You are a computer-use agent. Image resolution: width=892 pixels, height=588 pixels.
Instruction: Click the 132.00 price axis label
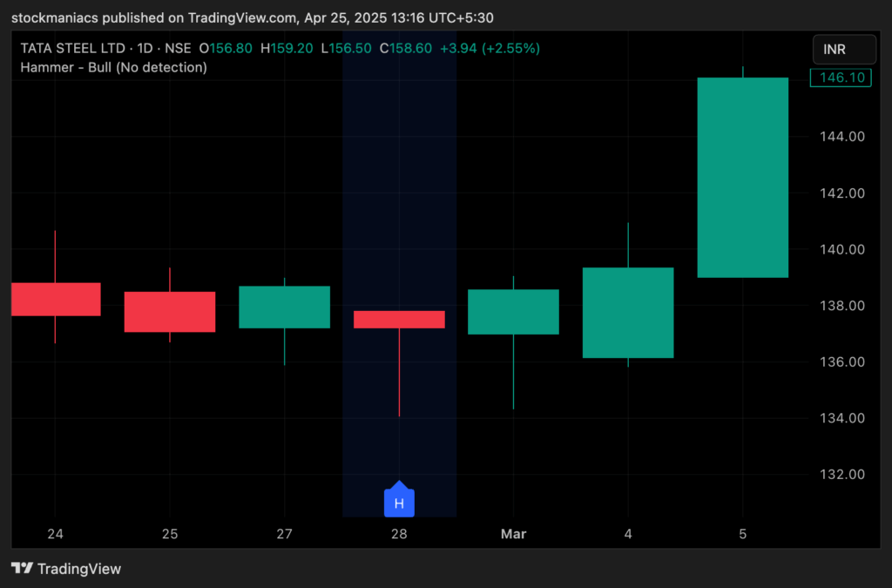point(842,474)
